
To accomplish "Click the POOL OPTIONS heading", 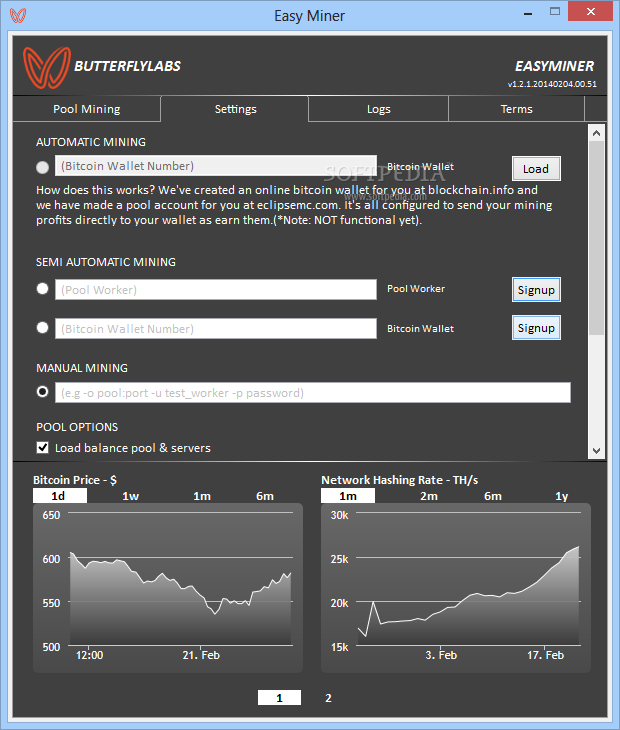I will pyautogui.click(x=77, y=427).
